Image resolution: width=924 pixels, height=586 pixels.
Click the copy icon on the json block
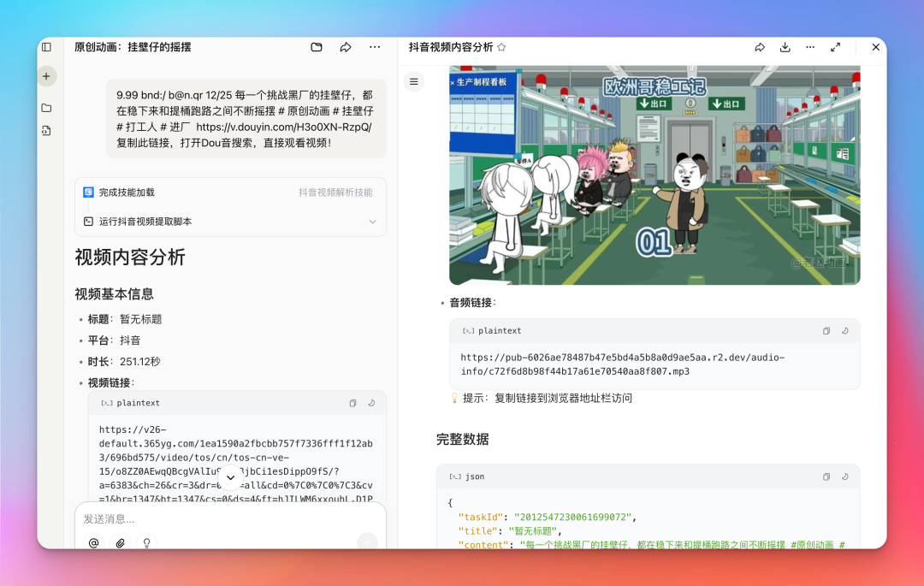[x=826, y=476]
